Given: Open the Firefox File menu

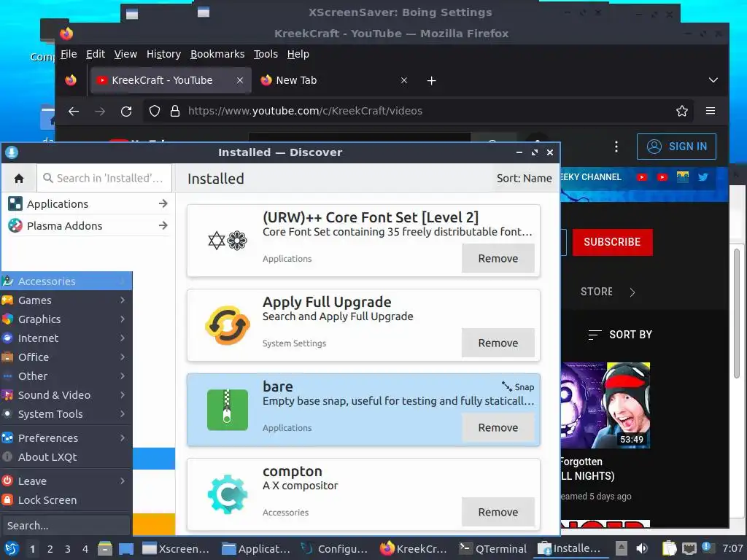Looking at the screenshot, I should [x=69, y=54].
